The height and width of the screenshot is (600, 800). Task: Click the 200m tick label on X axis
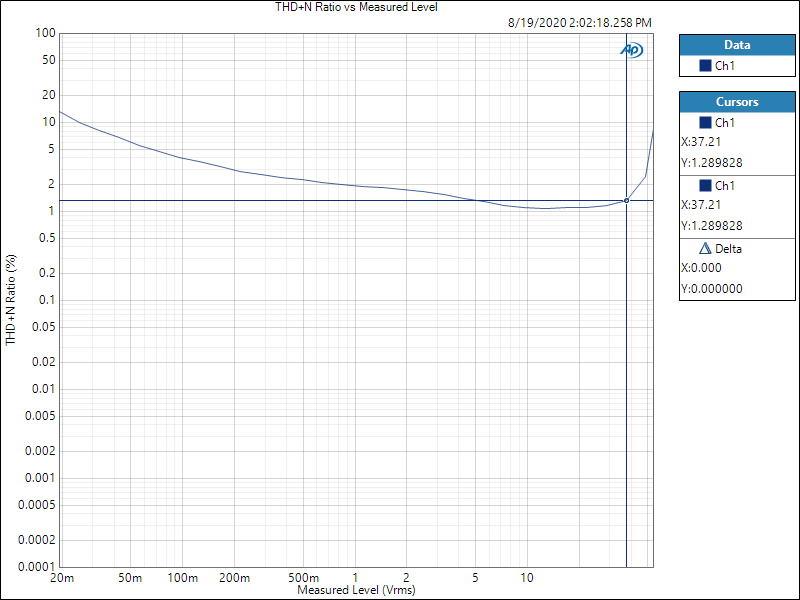click(x=235, y=578)
